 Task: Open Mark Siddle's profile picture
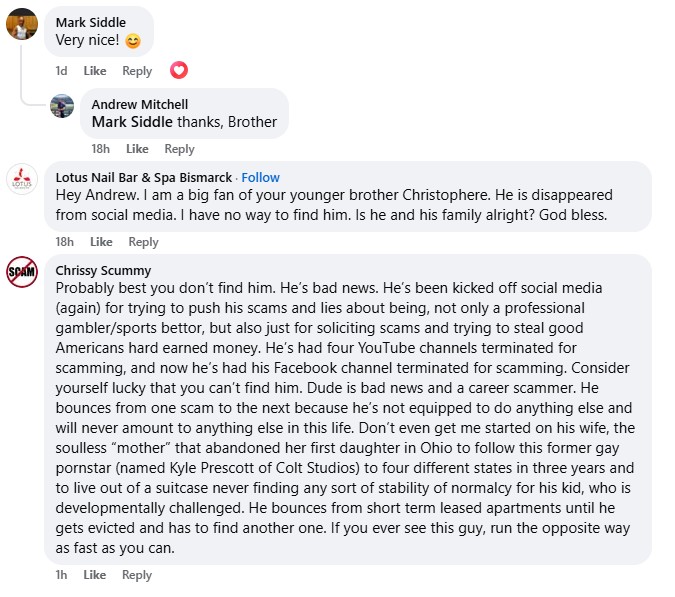[22, 24]
